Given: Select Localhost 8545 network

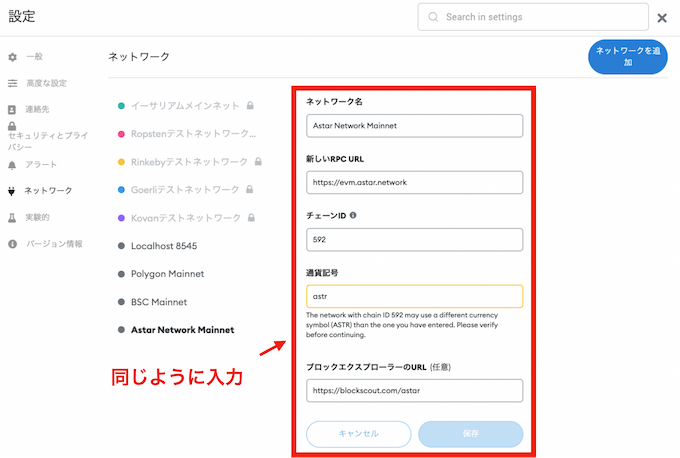Looking at the screenshot, I should coord(164,246).
